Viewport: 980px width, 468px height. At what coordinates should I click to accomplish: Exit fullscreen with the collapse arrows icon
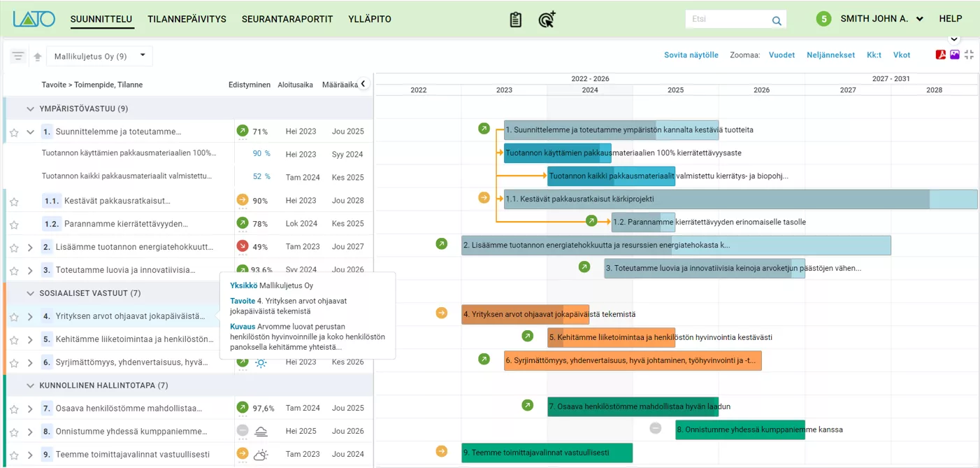[969, 55]
